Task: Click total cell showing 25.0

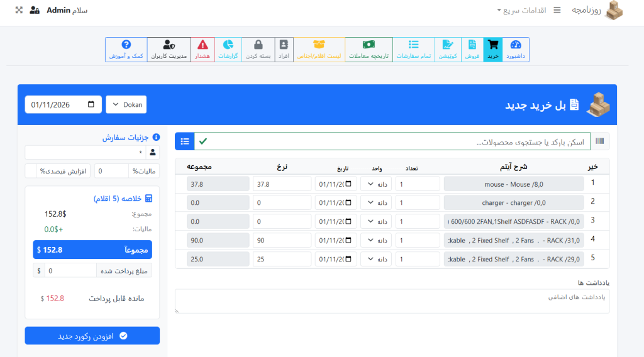Action: [218, 259]
